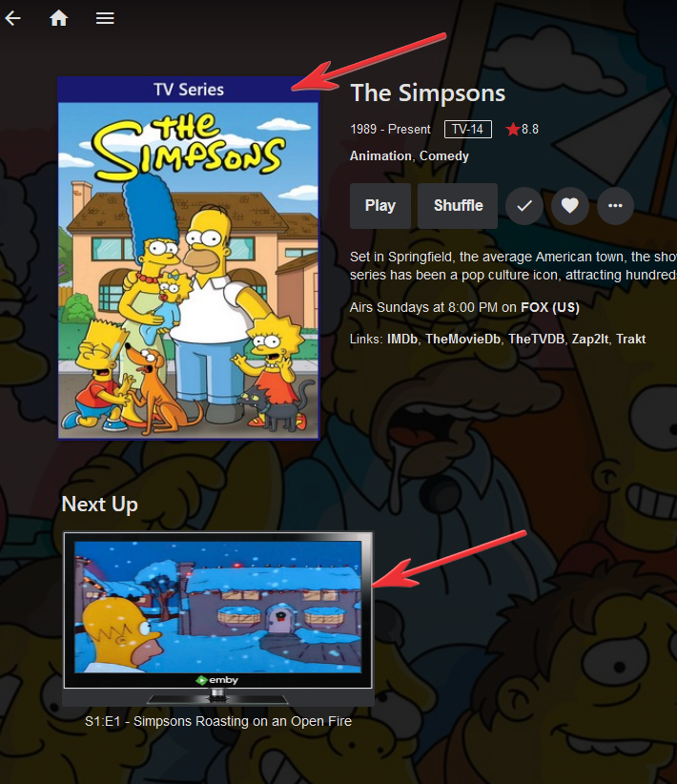Mark The Simpsons as played checkmark
Viewport: 677px width, 784px height.
tap(524, 205)
